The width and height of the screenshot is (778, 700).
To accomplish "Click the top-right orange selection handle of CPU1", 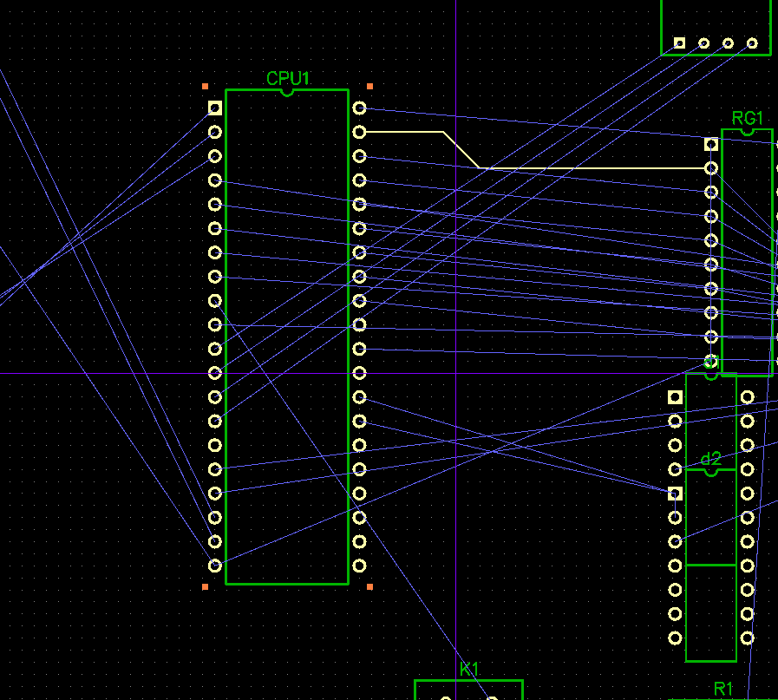I will point(369,87).
